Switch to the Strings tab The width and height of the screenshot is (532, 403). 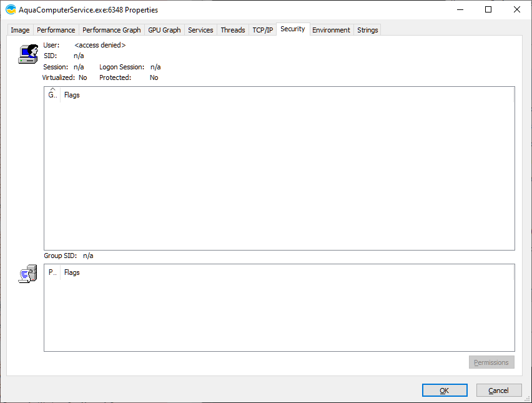(367, 30)
